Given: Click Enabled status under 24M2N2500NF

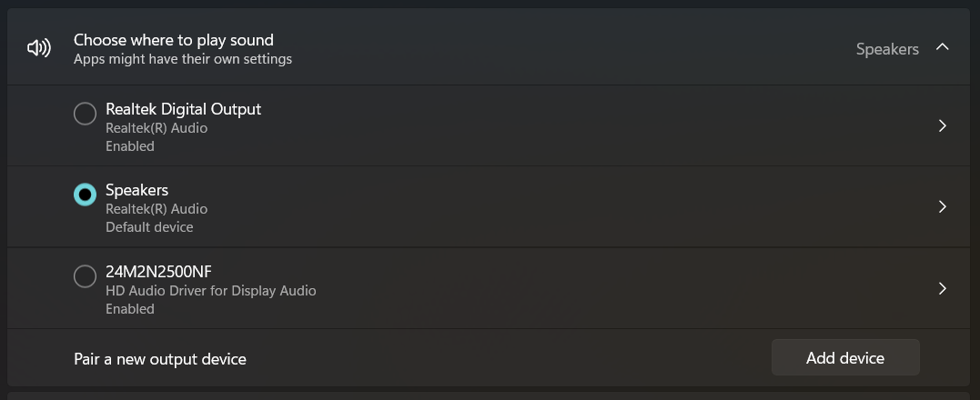Looking at the screenshot, I should click(x=130, y=309).
